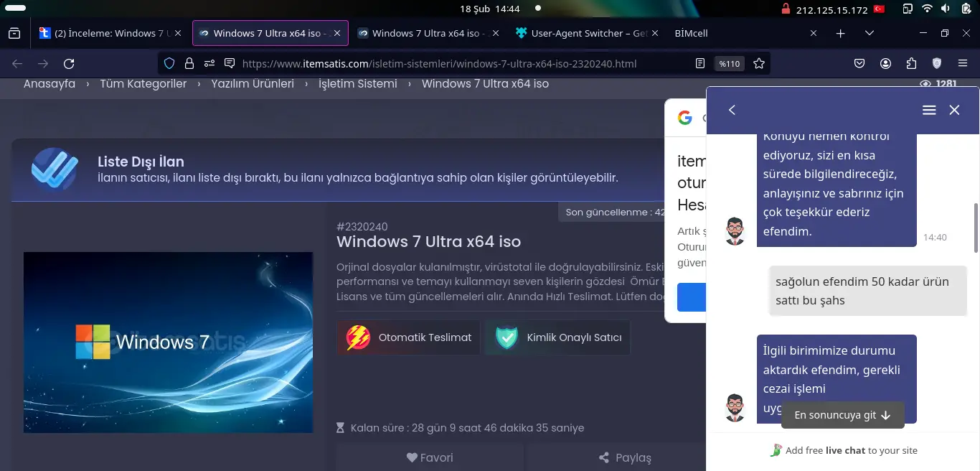Image resolution: width=980 pixels, height=471 pixels.
Task: Open the live chat hamburger menu
Action: coord(929,110)
